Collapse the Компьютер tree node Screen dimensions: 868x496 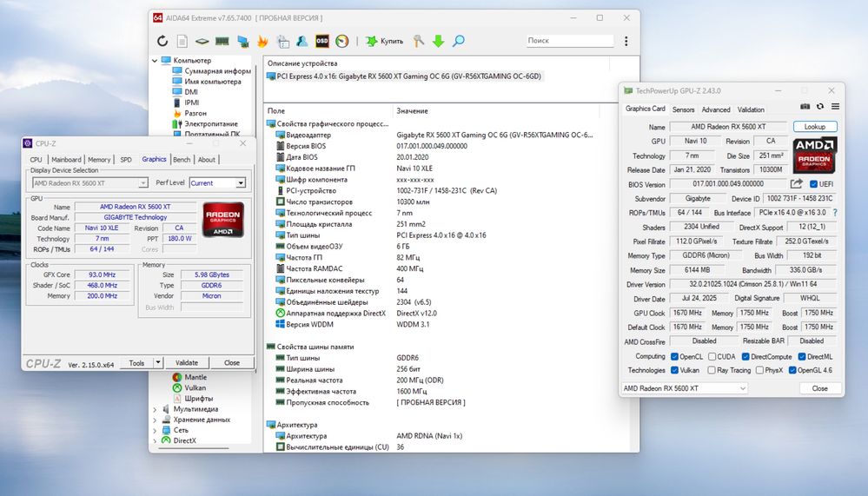[155, 60]
